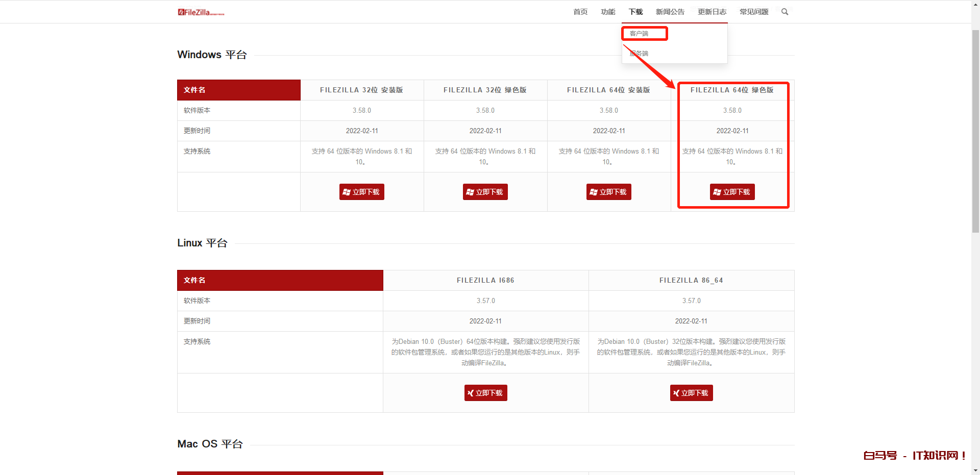Click the FILEZILLA 64位 绿色版 column header
The width and height of the screenshot is (980, 475).
pos(732,90)
